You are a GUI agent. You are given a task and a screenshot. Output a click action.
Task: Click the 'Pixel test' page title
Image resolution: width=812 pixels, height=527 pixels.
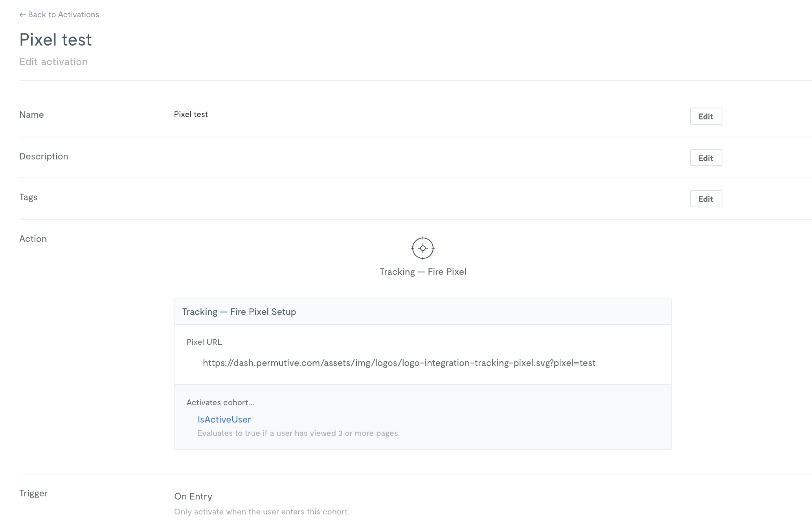(55, 40)
